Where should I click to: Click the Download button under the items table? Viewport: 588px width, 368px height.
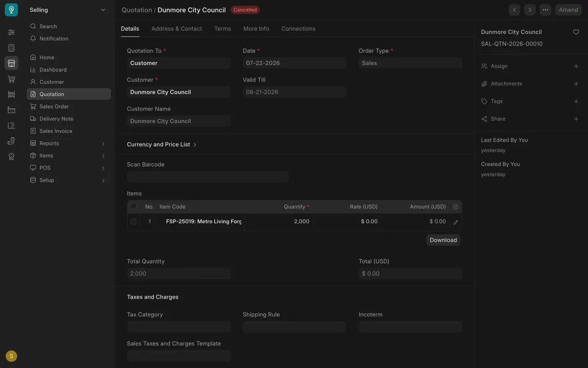[x=443, y=240]
